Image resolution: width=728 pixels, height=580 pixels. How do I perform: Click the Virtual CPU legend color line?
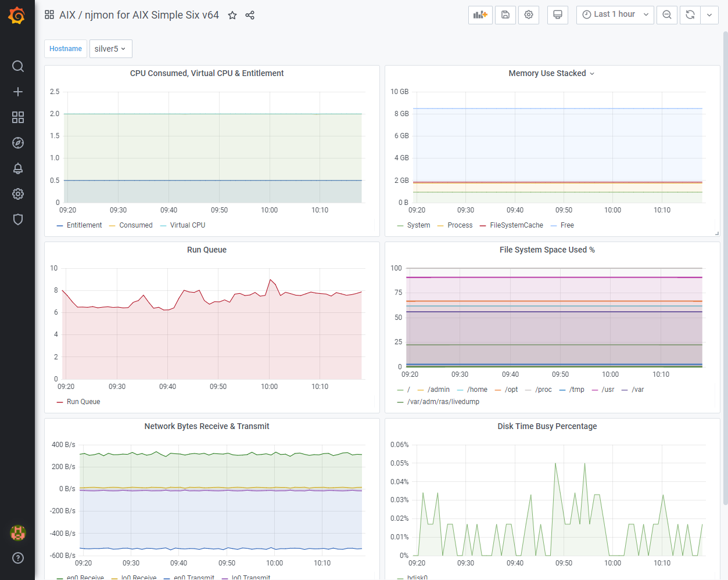[163, 226]
